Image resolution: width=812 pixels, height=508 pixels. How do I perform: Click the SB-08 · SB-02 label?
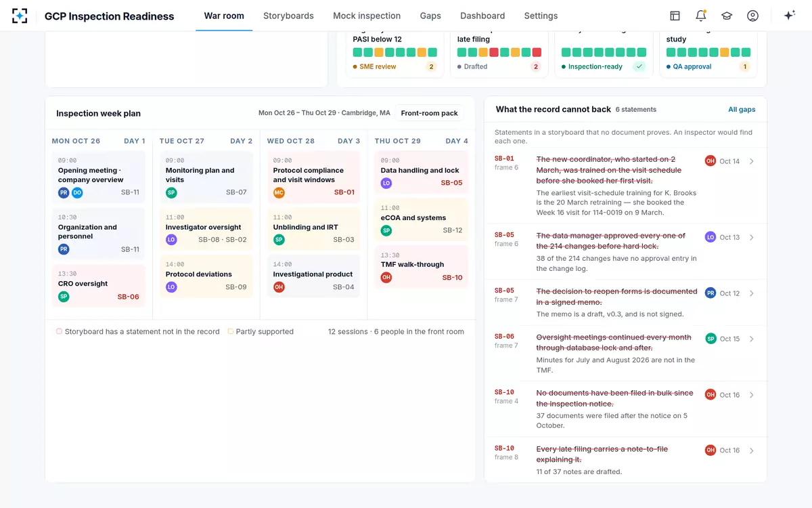(x=223, y=240)
